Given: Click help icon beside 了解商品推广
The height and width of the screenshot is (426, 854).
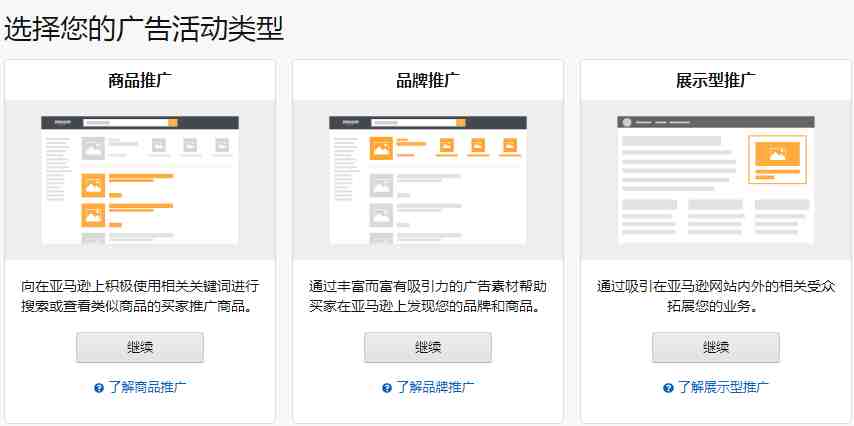Looking at the screenshot, I should coord(99,388).
